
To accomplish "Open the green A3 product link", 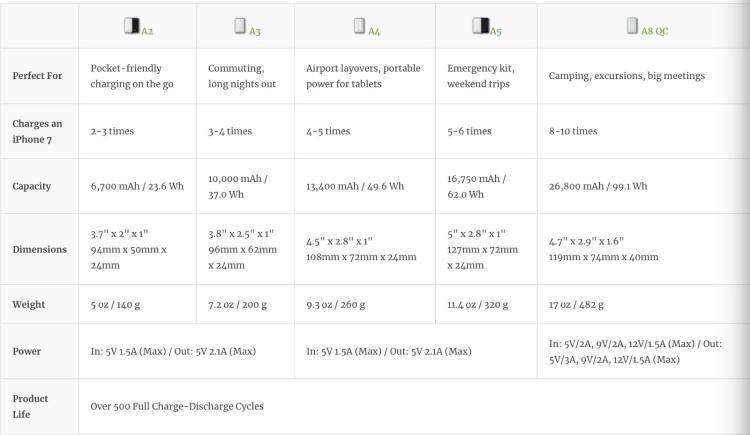I will point(254,31).
